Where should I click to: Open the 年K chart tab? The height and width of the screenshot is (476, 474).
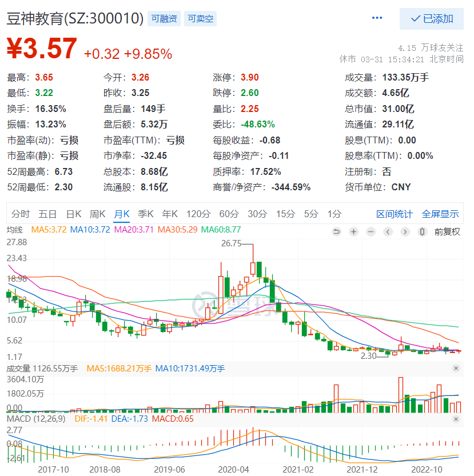(x=170, y=214)
